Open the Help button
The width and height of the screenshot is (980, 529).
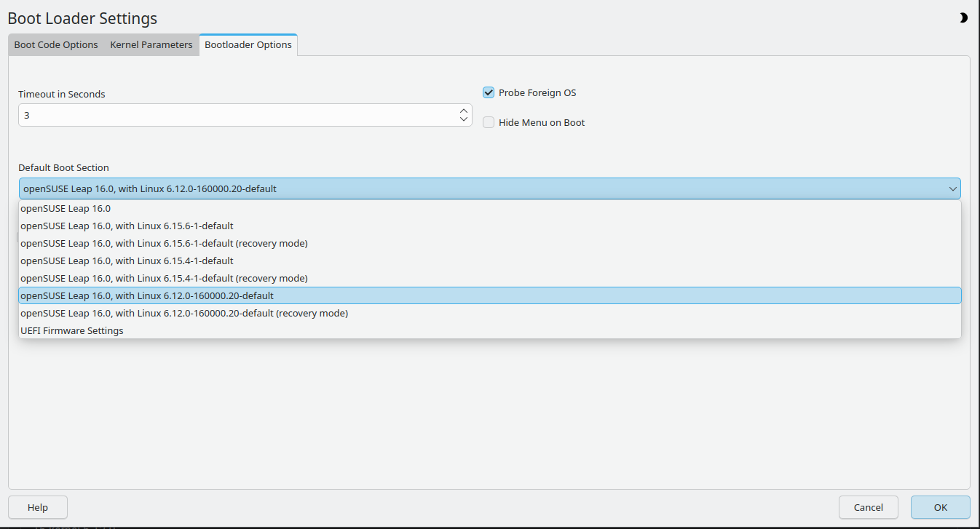[38, 507]
